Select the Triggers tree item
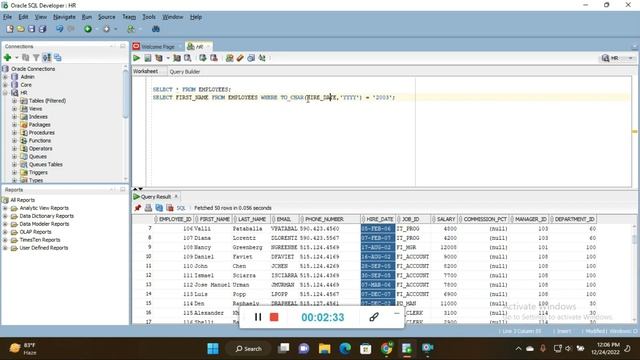The width and height of the screenshot is (640, 360). [x=38, y=172]
